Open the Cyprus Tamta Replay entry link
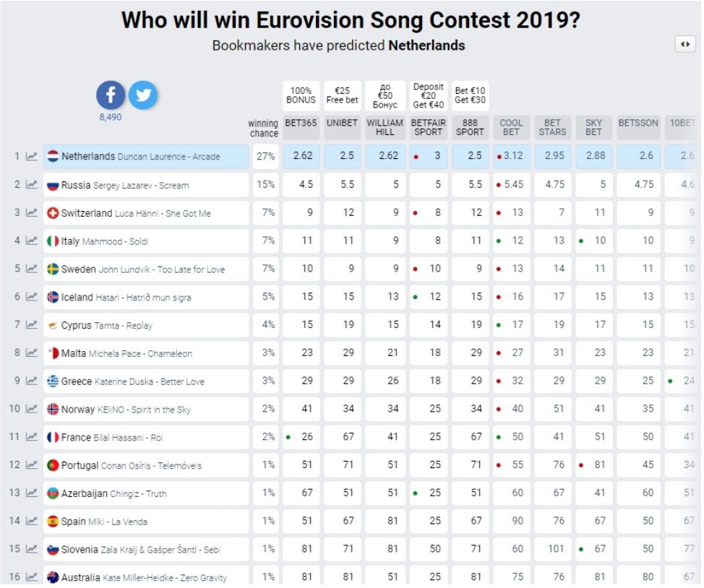Viewport: 704px width, 588px height. pos(106,325)
